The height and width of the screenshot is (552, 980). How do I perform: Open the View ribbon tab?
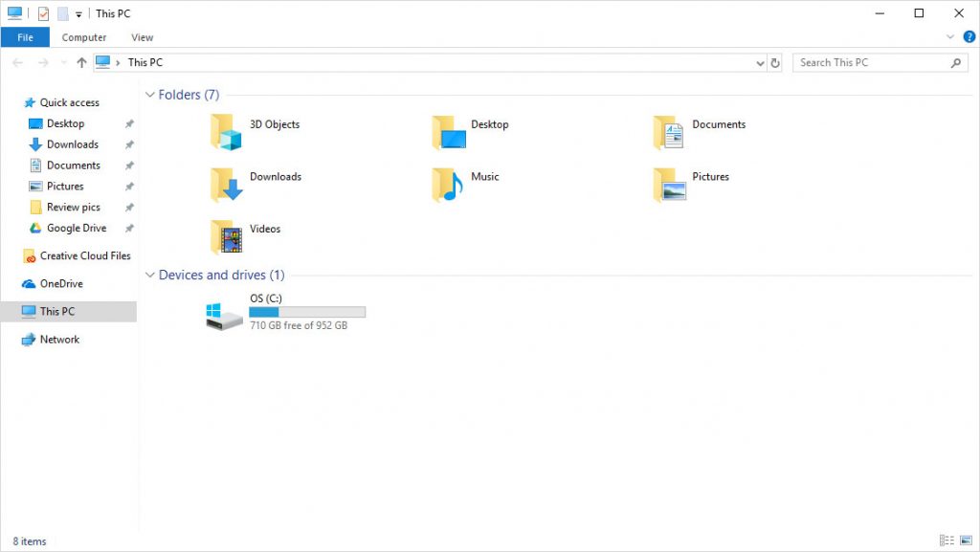[x=142, y=37]
